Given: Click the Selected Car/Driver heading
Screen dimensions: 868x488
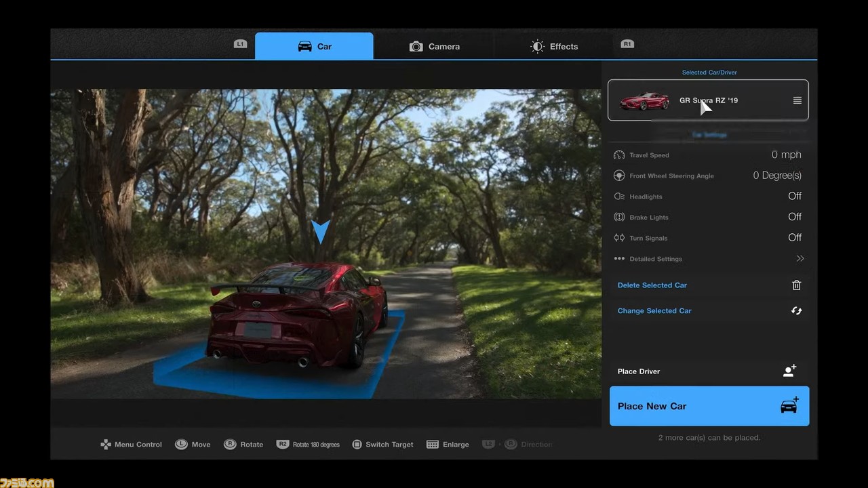Looking at the screenshot, I should click(x=709, y=73).
